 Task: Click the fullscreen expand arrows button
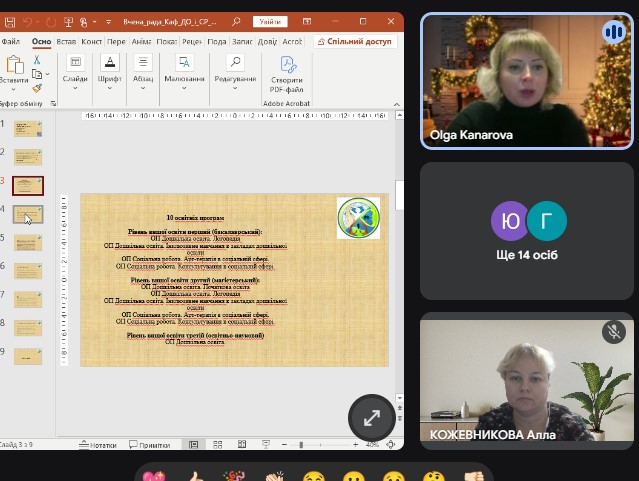[x=371, y=418]
